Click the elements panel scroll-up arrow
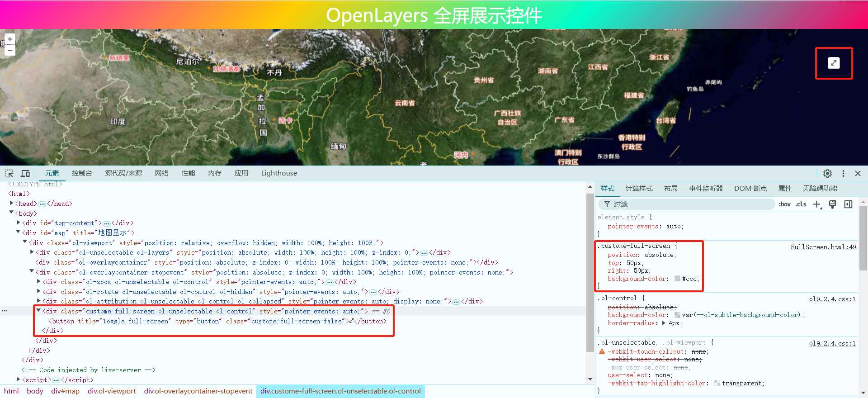Image resolution: width=868 pixels, height=398 pixels. pyautogui.click(x=590, y=187)
